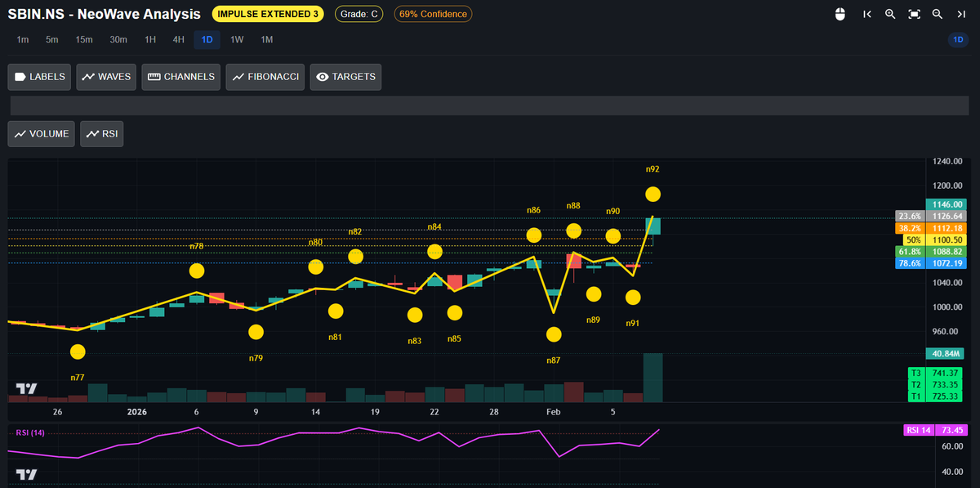Screen dimensions: 980x488
Task: Click the wave point marker n79
Action: (256, 332)
